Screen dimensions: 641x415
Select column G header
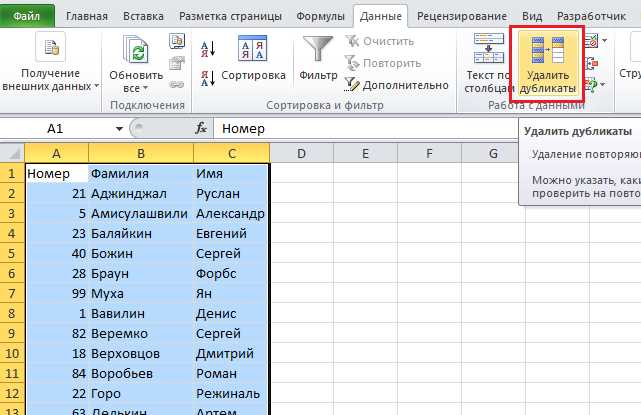coord(493,153)
